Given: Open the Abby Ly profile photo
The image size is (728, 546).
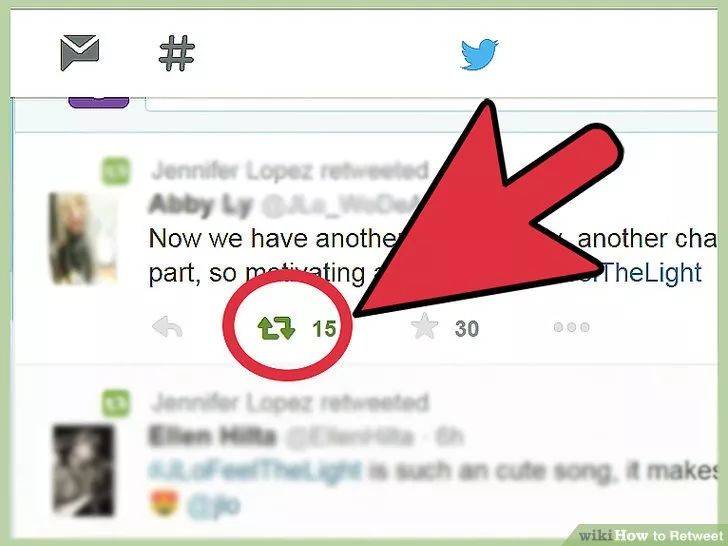Looking at the screenshot, I should click(83, 238).
